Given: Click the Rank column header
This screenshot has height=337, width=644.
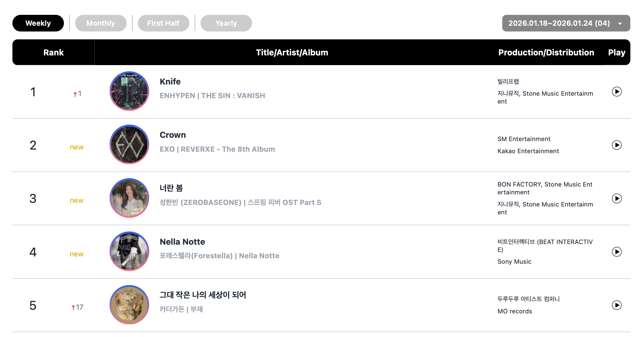Looking at the screenshot, I should [54, 52].
